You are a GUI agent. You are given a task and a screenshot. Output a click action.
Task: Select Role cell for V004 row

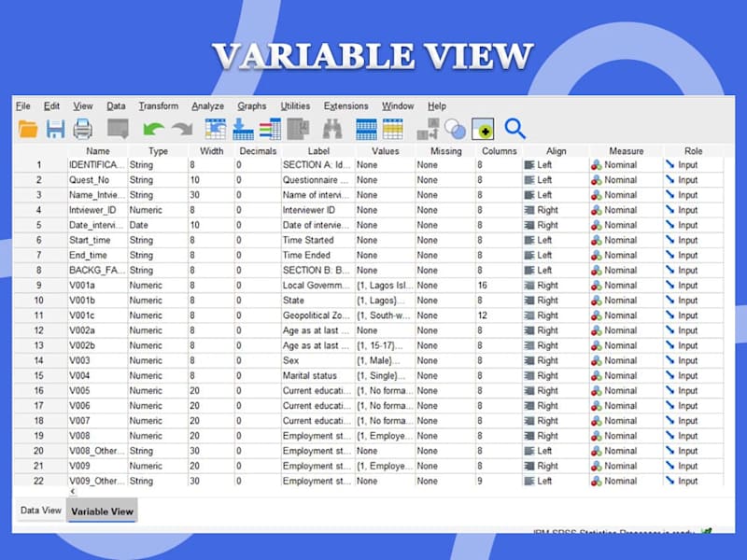693,376
